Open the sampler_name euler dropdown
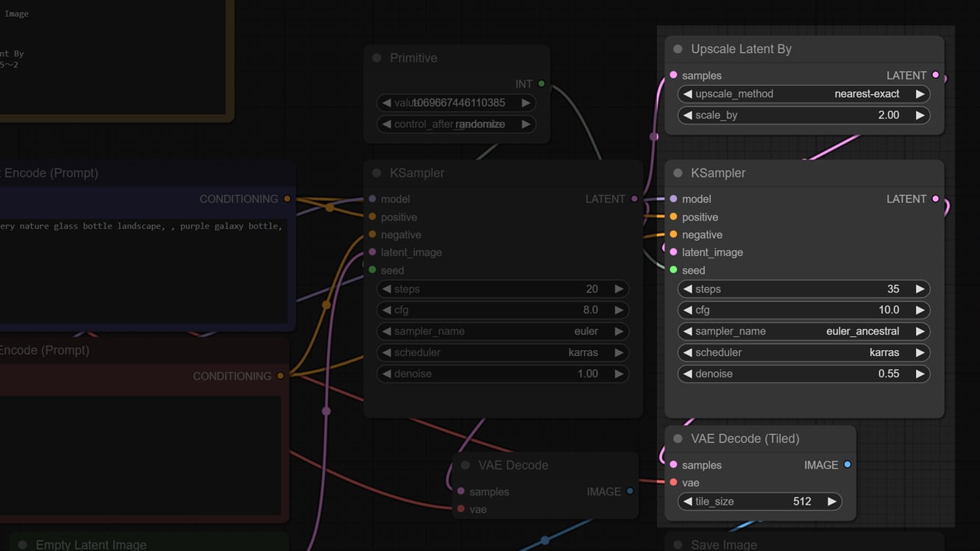 click(503, 331)
